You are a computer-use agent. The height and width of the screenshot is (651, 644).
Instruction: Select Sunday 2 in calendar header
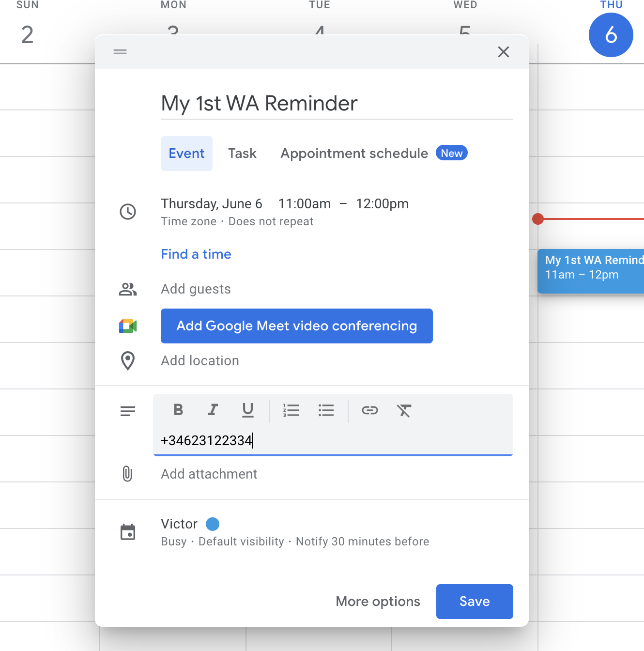pyautogui.click(x=27, y=35)
